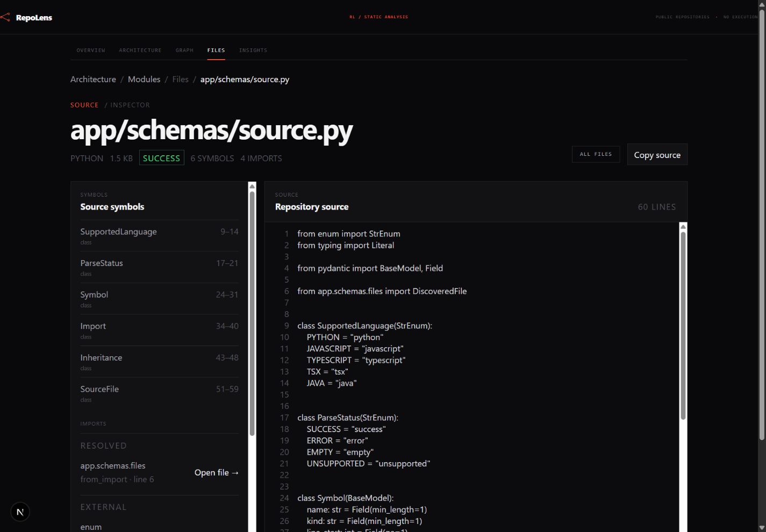766x532 pixels.
Task: Click the up arrow of the source code scrollbar
Action: [x=683, y=227]
